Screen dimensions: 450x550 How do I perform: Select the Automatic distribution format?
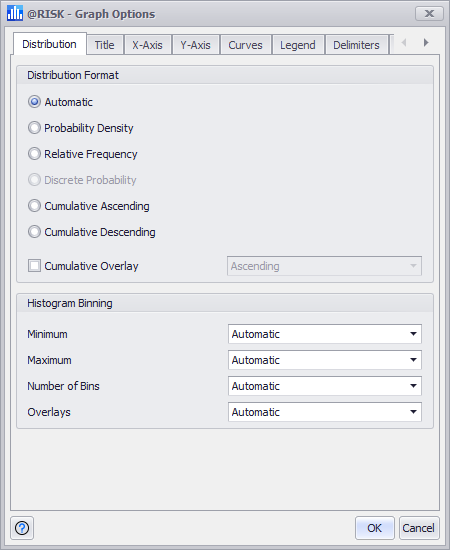point(60,102)
